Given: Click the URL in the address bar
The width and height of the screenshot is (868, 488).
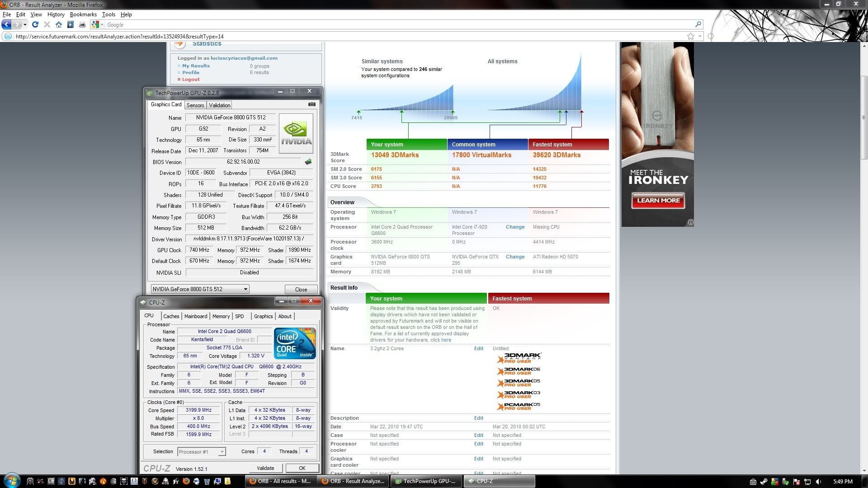Looking at the screenshot, I should pos(119,36).
